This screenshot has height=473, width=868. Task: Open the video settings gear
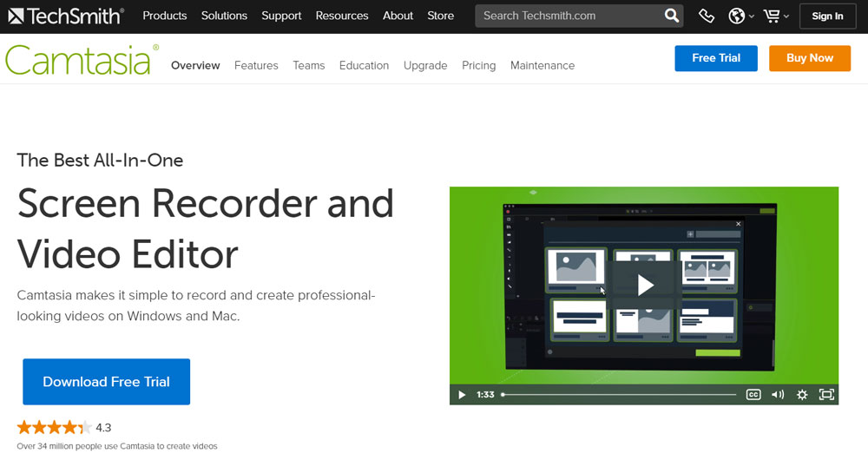(x=802, y=394)
